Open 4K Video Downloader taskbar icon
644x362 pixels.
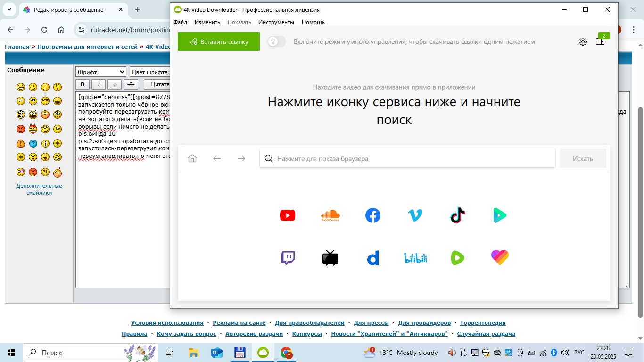point(263,352)
